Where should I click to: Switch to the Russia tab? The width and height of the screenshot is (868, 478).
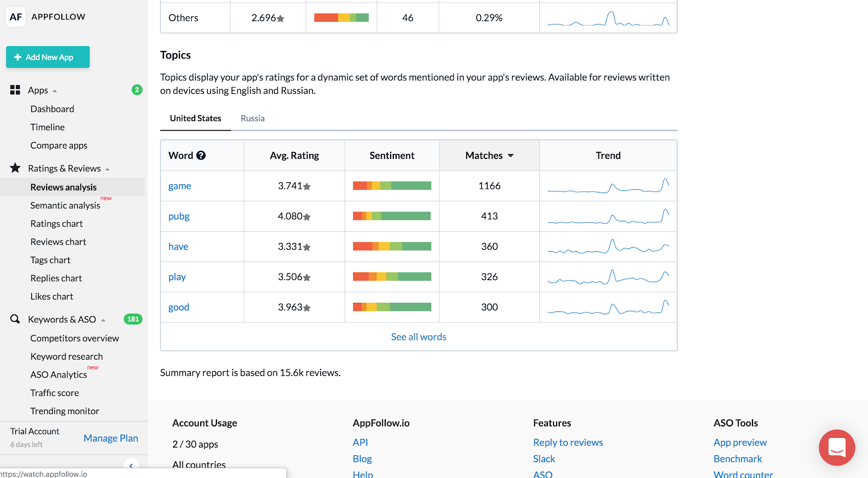click(x=253, y=118)
